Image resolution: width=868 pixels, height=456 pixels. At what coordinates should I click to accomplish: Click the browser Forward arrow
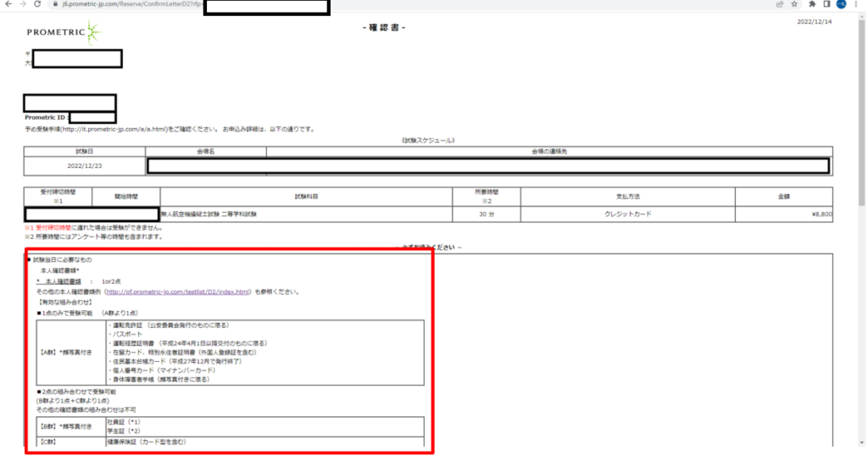point(23,4)
